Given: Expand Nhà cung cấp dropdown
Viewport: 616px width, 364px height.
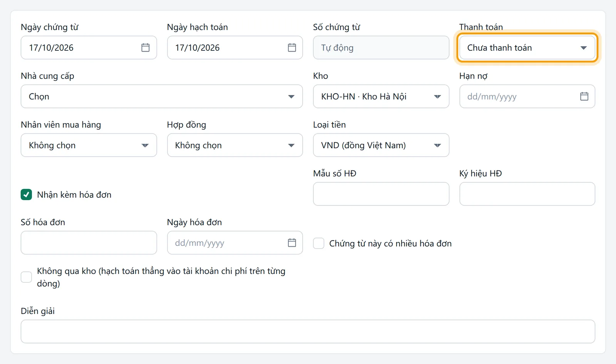Looking at the screenshot, I should [162, 96].
